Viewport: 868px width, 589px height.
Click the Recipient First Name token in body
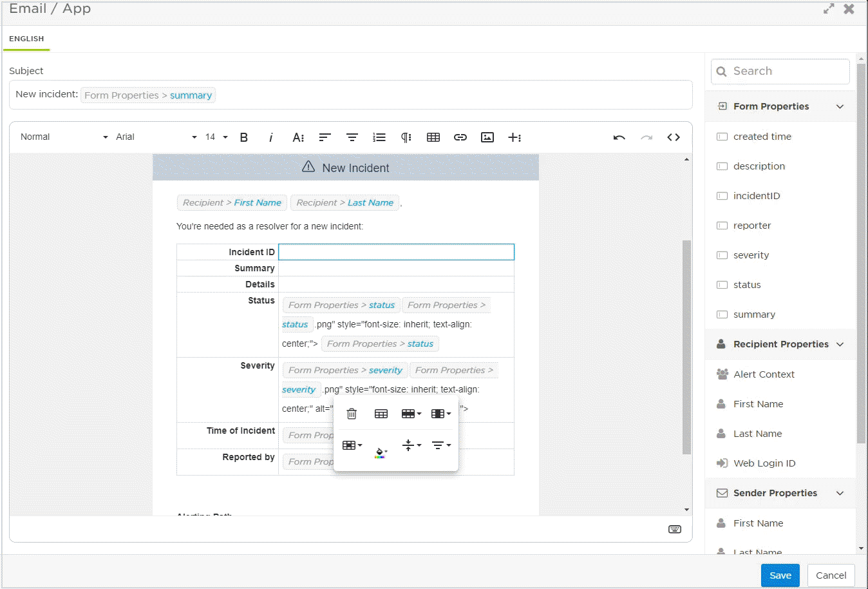click(232, 203)
